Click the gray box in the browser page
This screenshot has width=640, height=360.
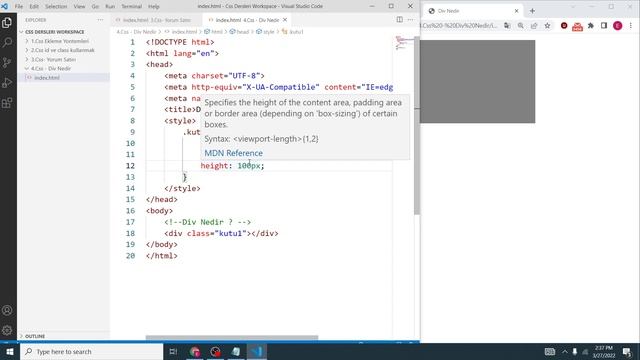coord(478,82)
